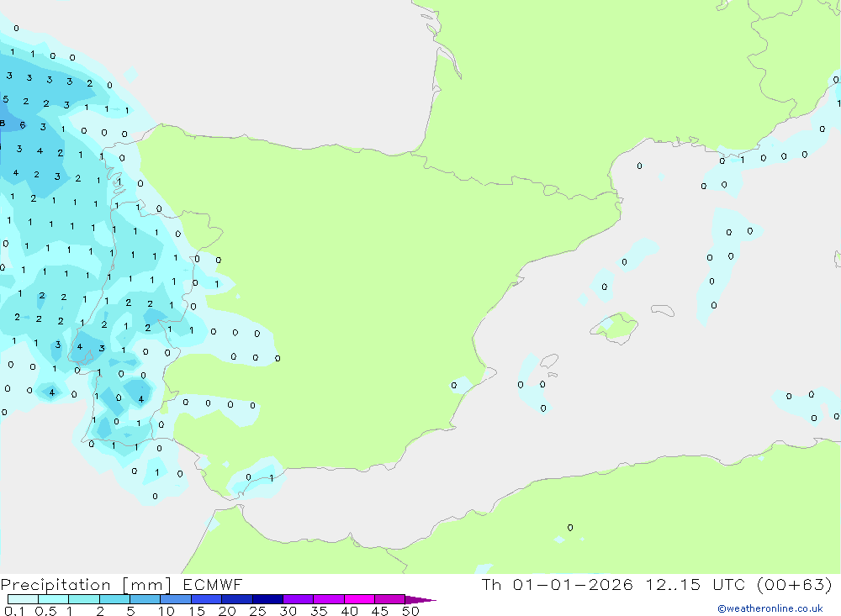Click the '5' precipitation value on map
Image resolution: width=841 pixels, height=616 pixels.
[x=5, y=99]
